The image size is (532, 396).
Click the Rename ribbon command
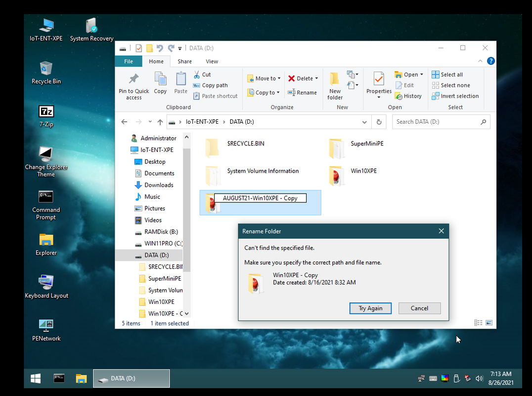click(302, 93)
